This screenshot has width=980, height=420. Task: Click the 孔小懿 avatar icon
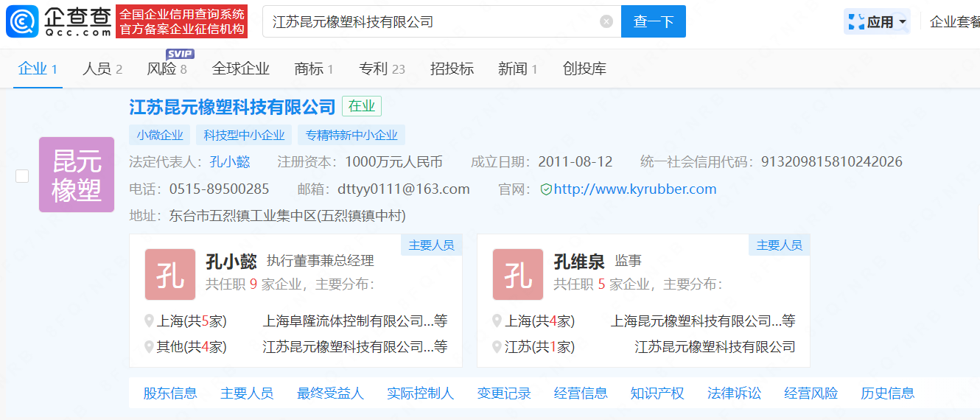(x=170, y=274)
